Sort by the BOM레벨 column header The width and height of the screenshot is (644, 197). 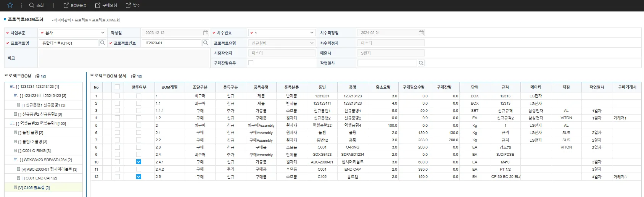coord(169,87)
